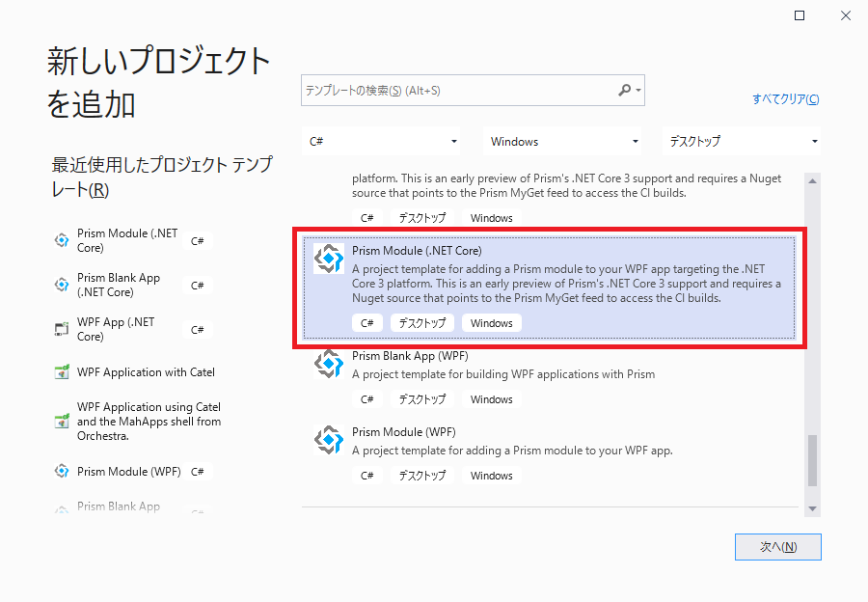Viewport: 868px width, 602px height.
Task: Click C# label beside recent Prism Module (WPF)
Action: pyautogui.click(x=198, y=472)
